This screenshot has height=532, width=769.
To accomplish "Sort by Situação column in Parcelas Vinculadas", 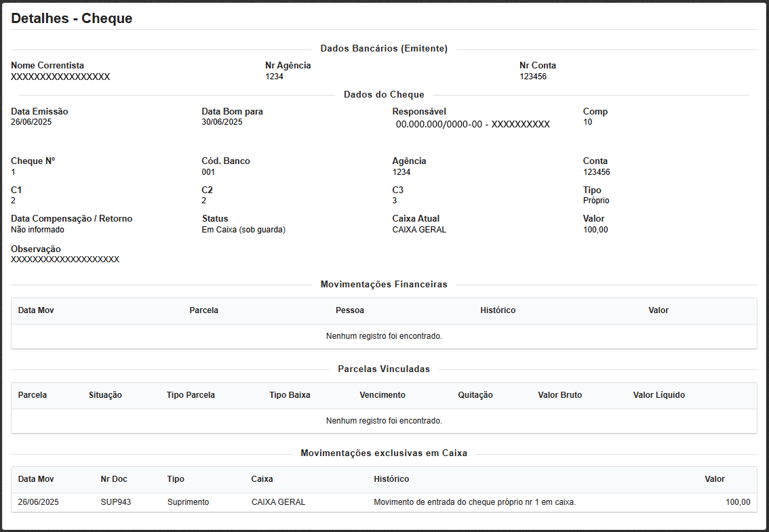I will [x=105, y=395].
